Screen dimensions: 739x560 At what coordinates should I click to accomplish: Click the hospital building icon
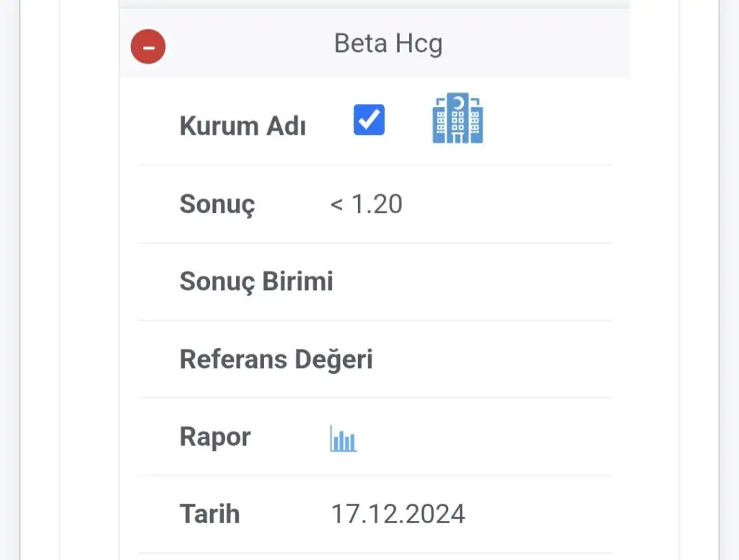(x=458, y=118)
